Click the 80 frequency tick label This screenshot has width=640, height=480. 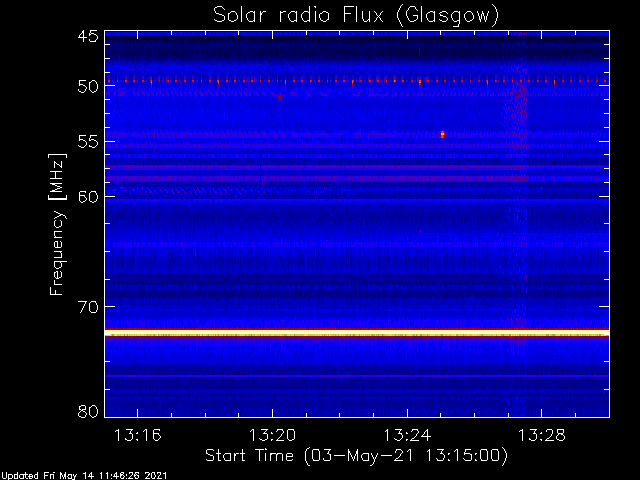pyautogui.click(x=88, y=411)
